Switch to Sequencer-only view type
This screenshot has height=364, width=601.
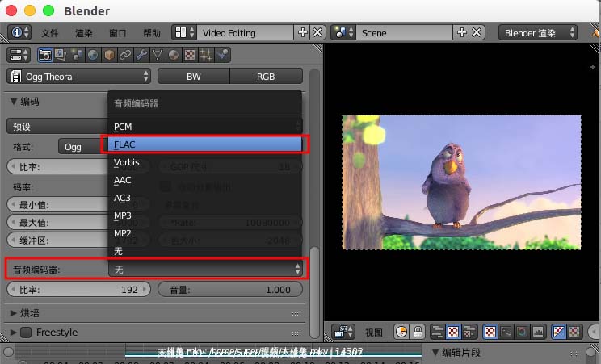[x=437, y=332]
